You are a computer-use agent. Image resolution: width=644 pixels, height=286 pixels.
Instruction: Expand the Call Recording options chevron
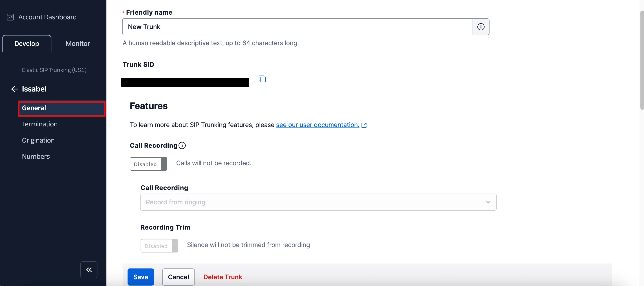click(488, 202)
